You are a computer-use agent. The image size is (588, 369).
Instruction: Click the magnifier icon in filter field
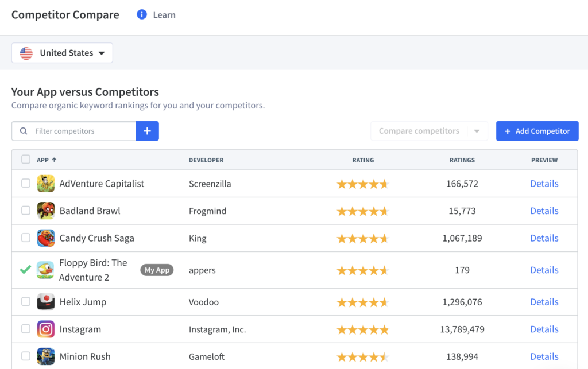(24, 131)
